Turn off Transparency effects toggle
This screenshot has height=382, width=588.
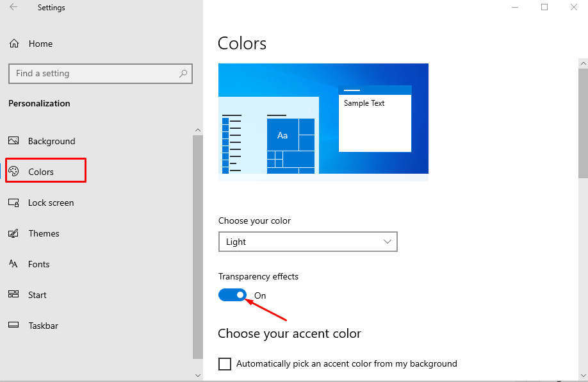pos(233,295)
